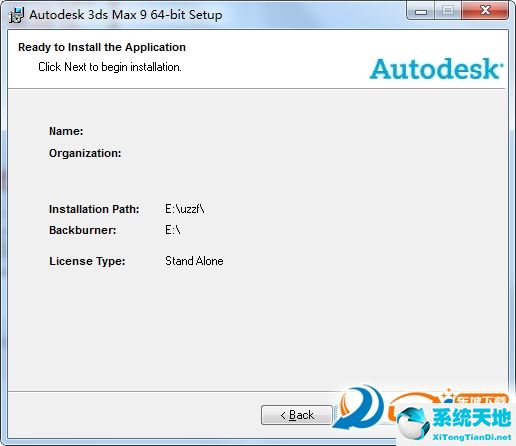Minimize the Autodesk 3ds Max Setup window
Image resolution: width=516 pixels, height=446 pixels.
pos(421,11)
